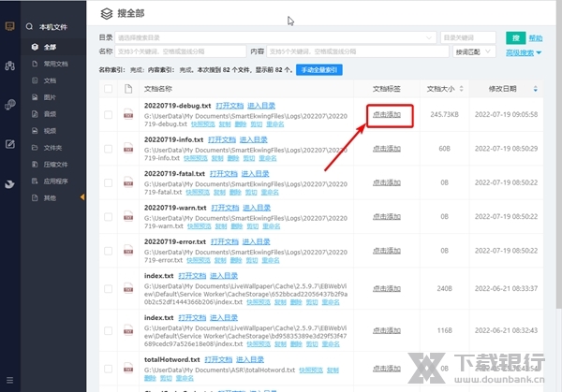Image resolution: width=562 pixels, height=392 pixels.
Task: Click 点击添加 tag link for 20220719-debug.txt
Action: [386, 114]
